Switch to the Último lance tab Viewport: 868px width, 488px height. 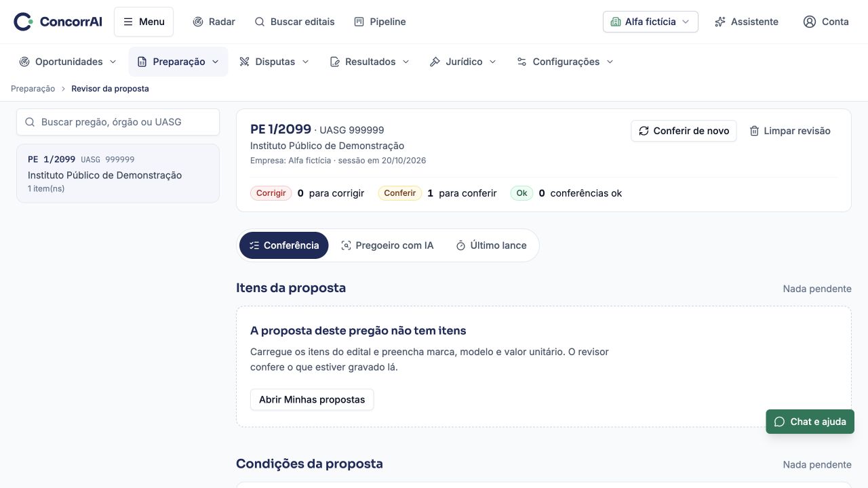point(491,245)
